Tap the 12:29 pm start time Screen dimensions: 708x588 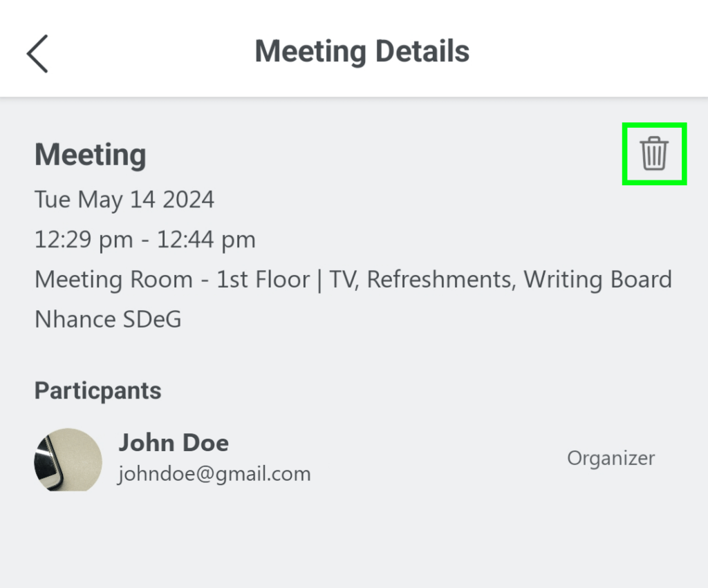[x=84, y=240]
